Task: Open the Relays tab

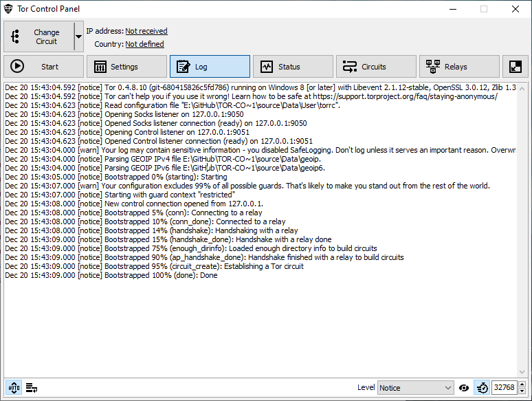Action: point(459,67)
